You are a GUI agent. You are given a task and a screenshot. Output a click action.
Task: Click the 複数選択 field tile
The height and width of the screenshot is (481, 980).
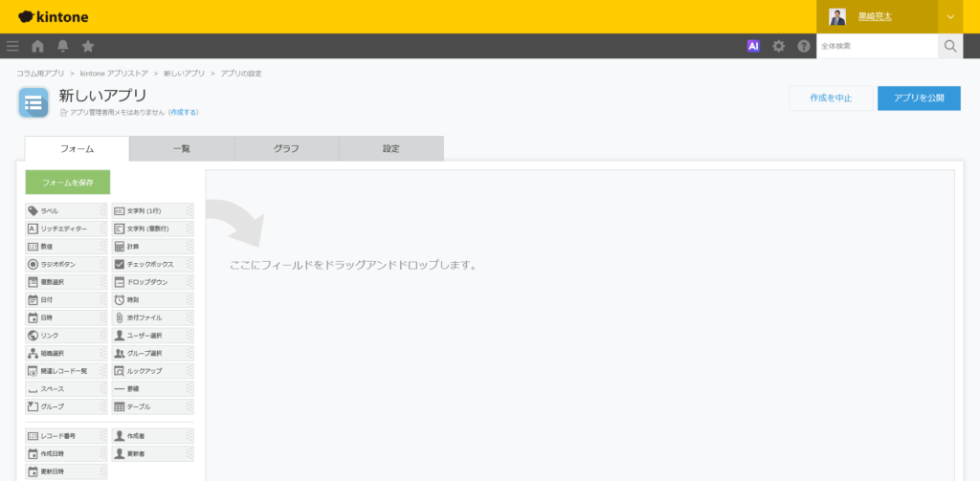pos(66,282)
